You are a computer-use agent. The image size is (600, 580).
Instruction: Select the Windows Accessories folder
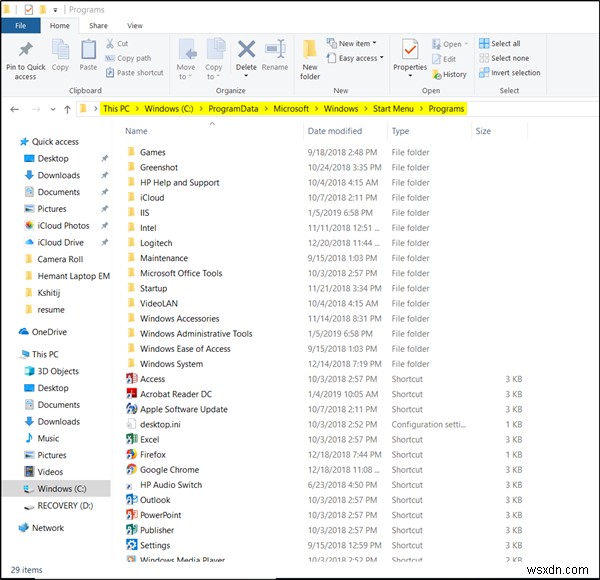click(x=173, y=319)
